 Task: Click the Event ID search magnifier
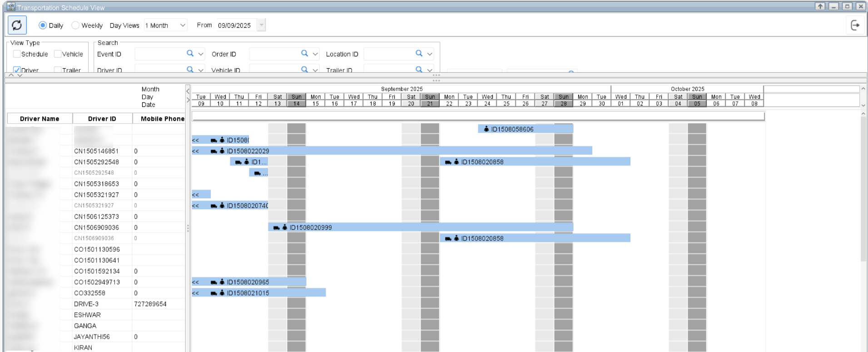point(190,54)
